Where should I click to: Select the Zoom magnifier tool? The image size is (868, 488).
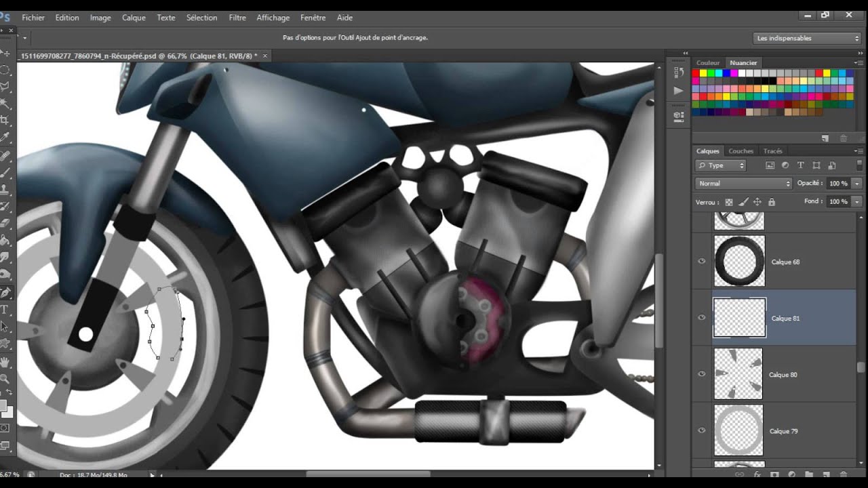tap(5, 379)
